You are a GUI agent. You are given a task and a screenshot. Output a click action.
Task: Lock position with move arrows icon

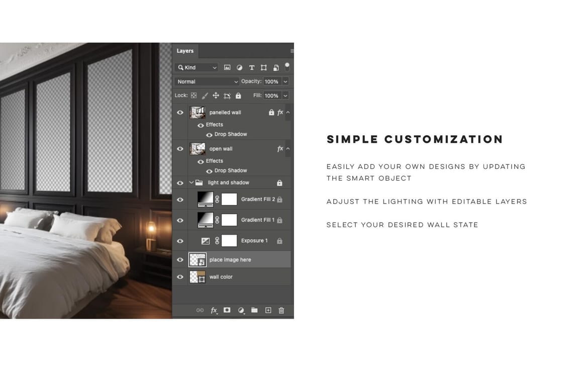216,95
